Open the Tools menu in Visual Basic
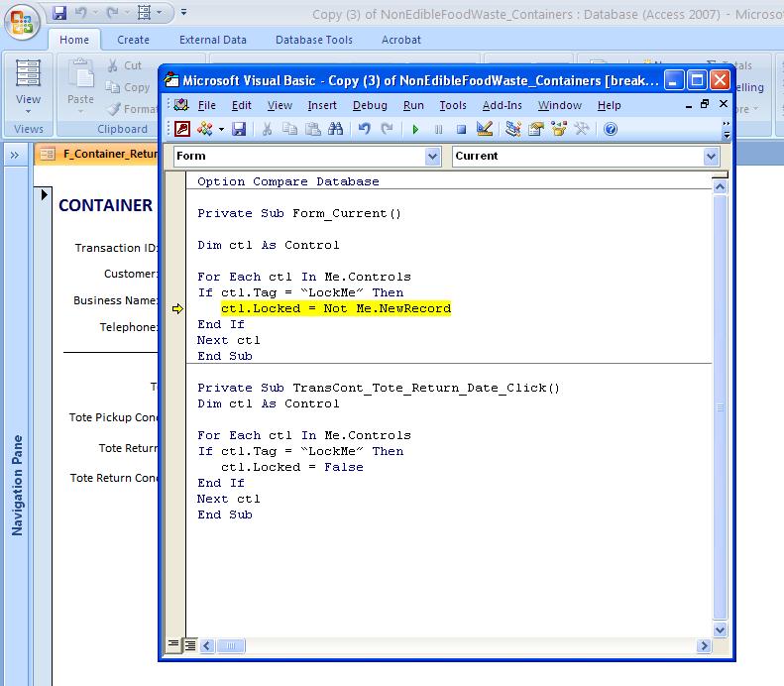The width and height of the screenshot is (784, 686). pos(453,105)
